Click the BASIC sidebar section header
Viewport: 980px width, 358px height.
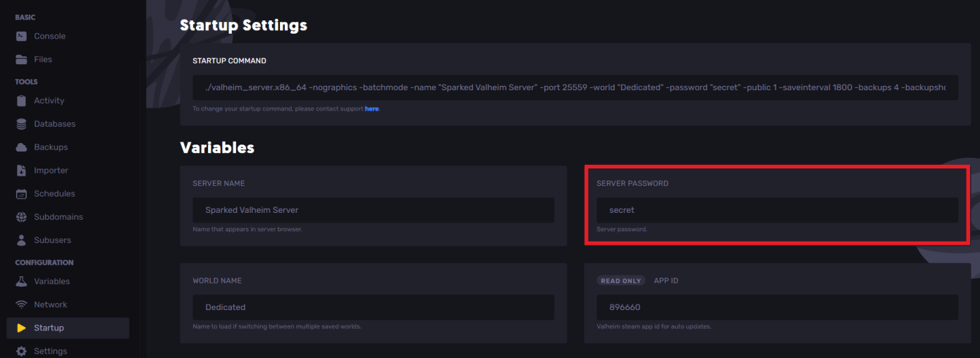tap(25, 18)
